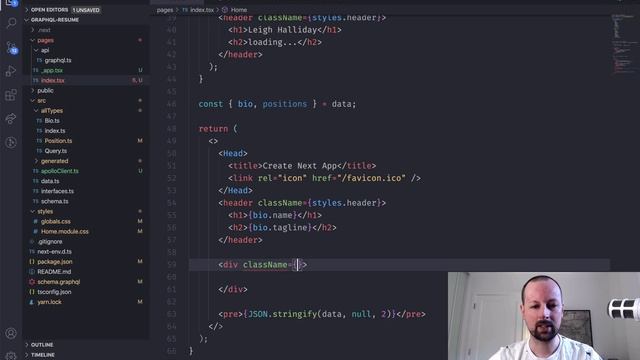Open the Live Share arrow icon

[11, 119]
